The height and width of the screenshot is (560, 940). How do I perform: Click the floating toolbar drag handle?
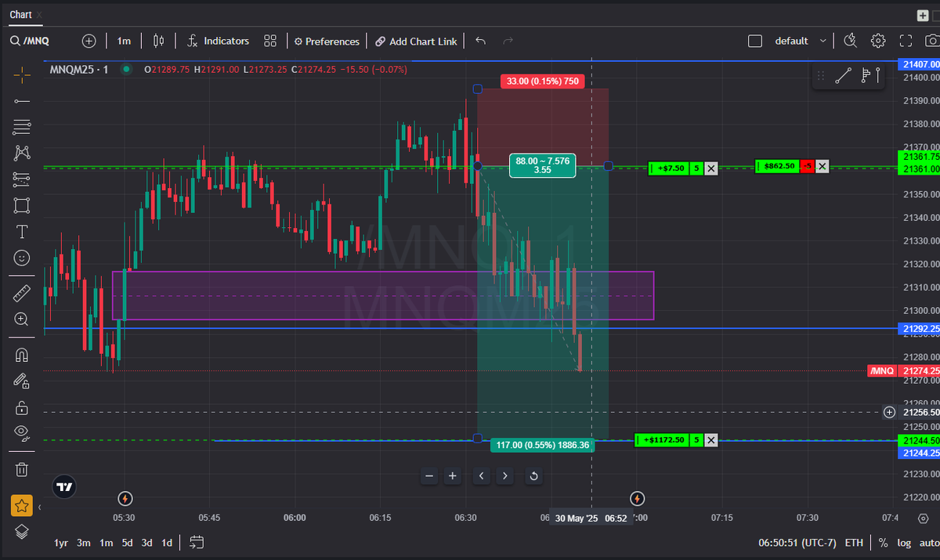coord(821,76)
